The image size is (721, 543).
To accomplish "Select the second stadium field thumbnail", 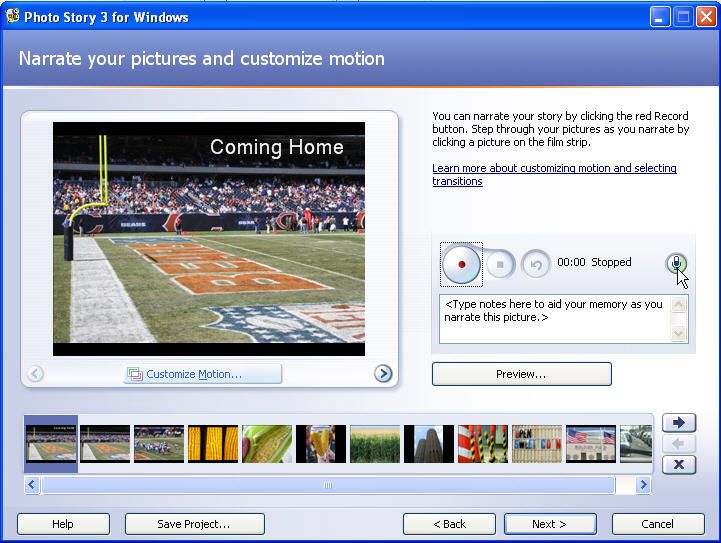I will pos(105,444).
